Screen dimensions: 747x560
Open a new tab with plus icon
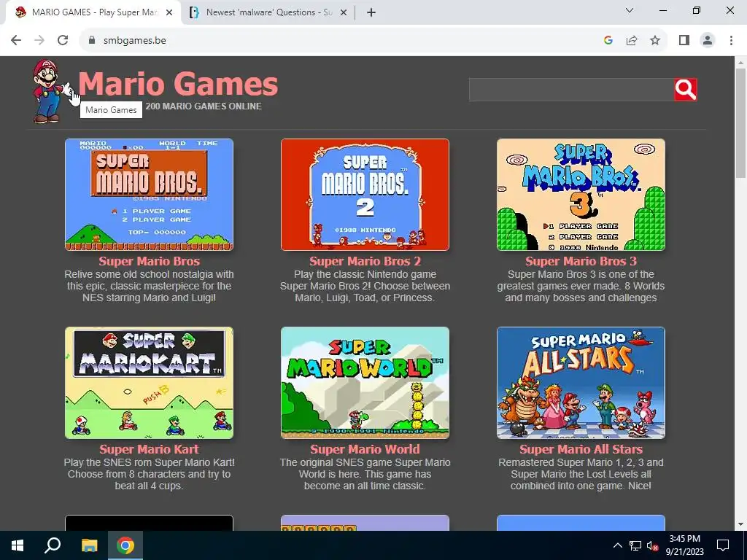point(371,12)
